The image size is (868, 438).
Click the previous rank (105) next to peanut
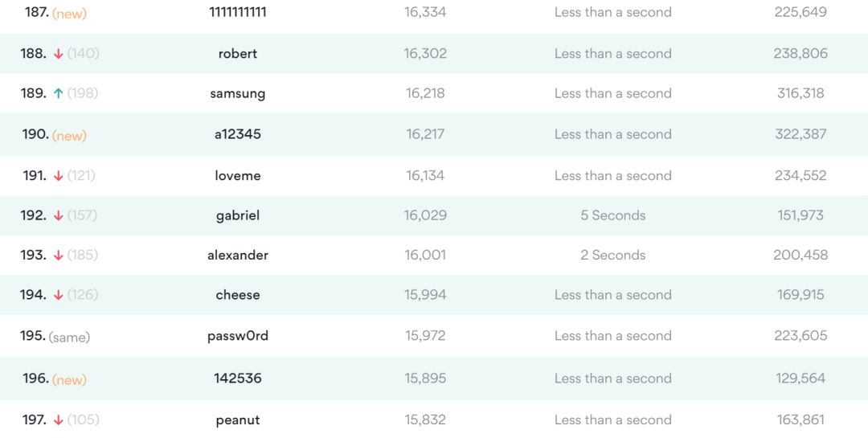84,420
